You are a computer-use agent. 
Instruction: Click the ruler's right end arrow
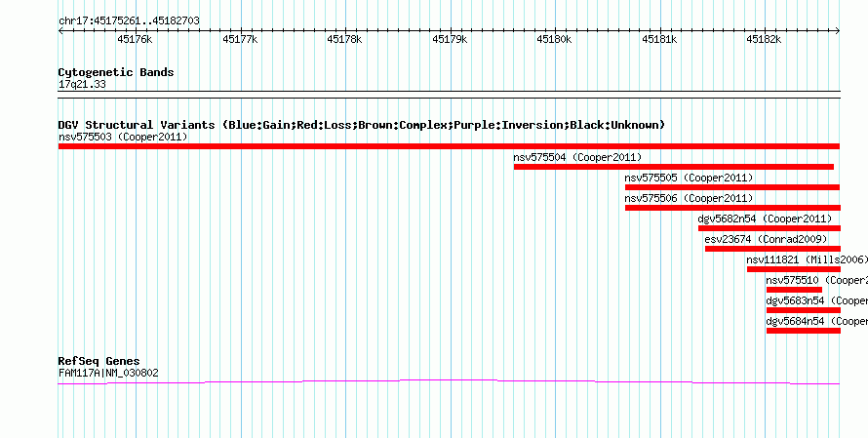click(x=837, y=31)
